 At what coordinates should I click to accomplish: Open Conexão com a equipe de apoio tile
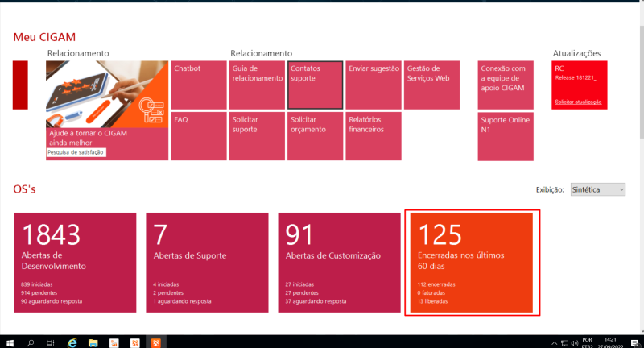[x=506, y=85]
